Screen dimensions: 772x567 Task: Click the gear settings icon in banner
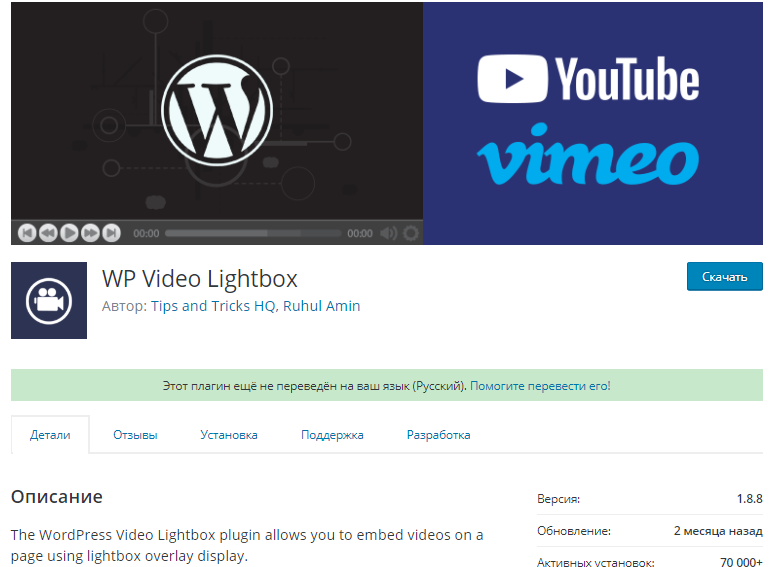click(411, 233)
